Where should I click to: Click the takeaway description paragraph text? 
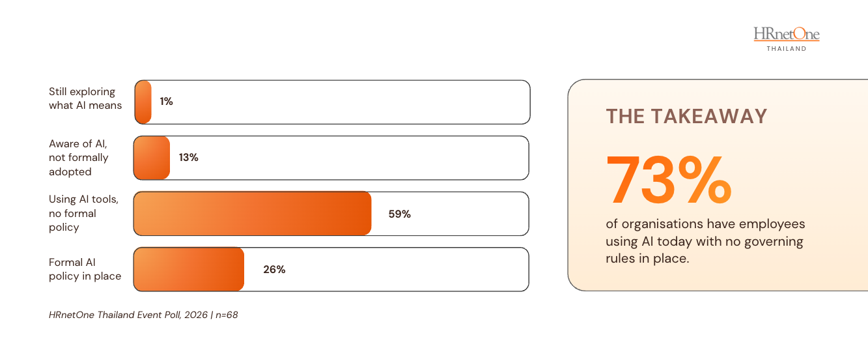coord(705,241)
